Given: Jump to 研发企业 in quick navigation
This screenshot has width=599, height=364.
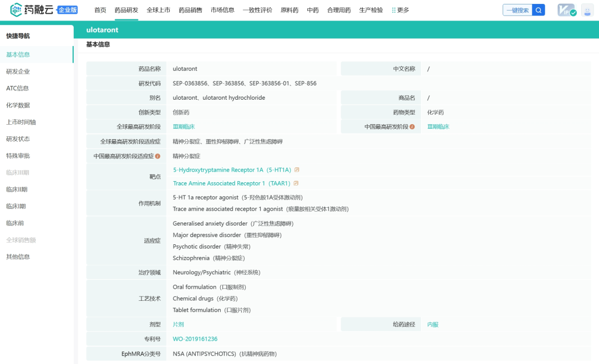Looking at the screenshot, I should (x=18, y=71).
